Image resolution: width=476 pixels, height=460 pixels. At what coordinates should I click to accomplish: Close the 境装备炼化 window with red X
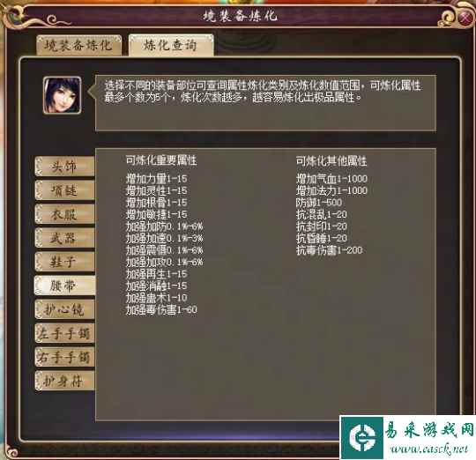pyautogui.click(x=465, y=18)
